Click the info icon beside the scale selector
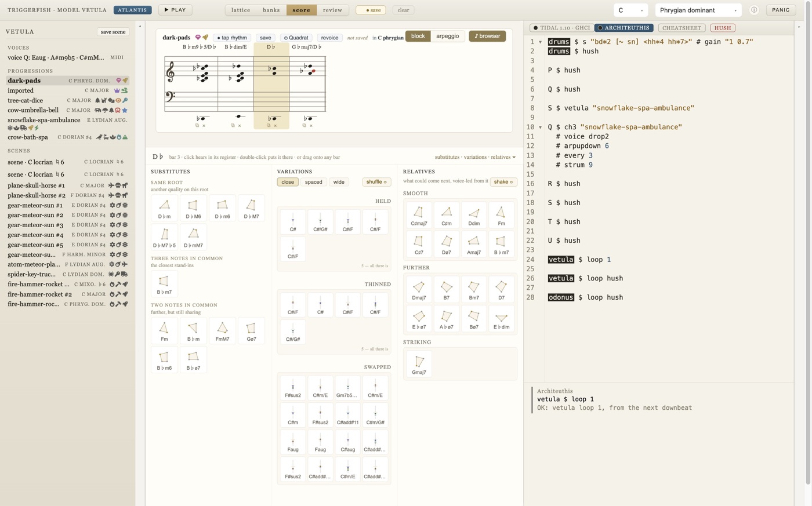The height and width of the screenshot is (506, 812). point(754,10)
